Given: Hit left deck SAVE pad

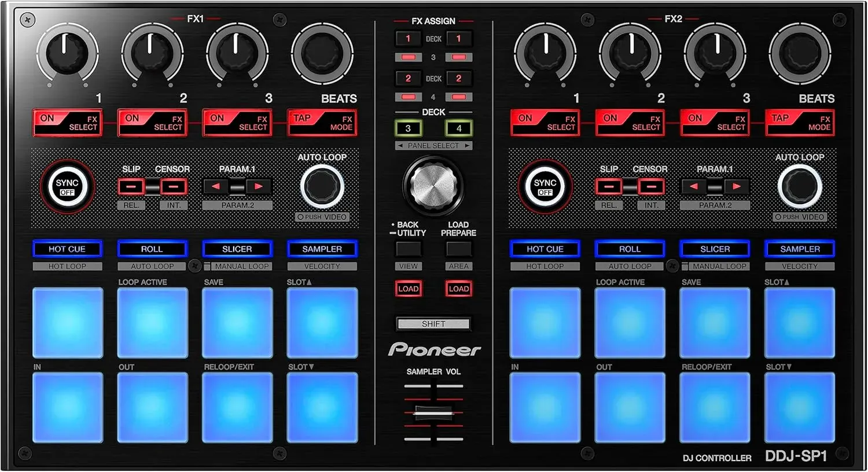Looking at the screenshot, I should pos(237,323).
